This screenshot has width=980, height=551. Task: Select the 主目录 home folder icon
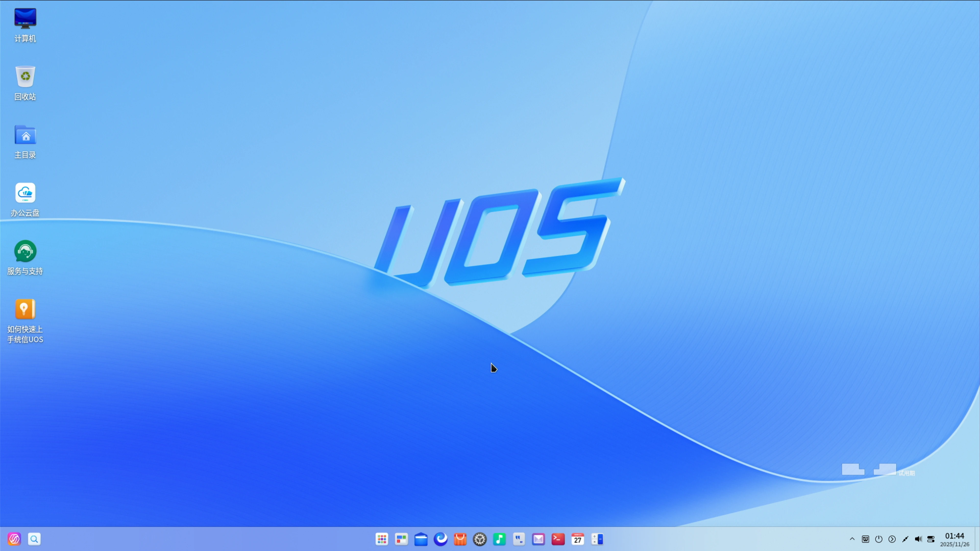coord(25,142)
